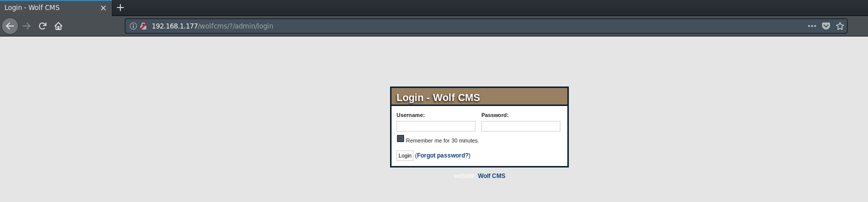Focus the Username input field
This screenshot has height=202, width=868.
tap(436, 126)
